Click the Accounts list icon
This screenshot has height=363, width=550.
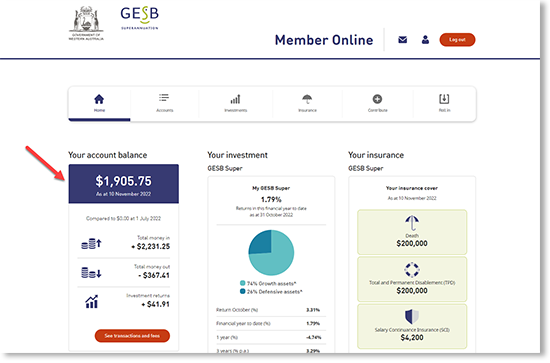point(164,98)
